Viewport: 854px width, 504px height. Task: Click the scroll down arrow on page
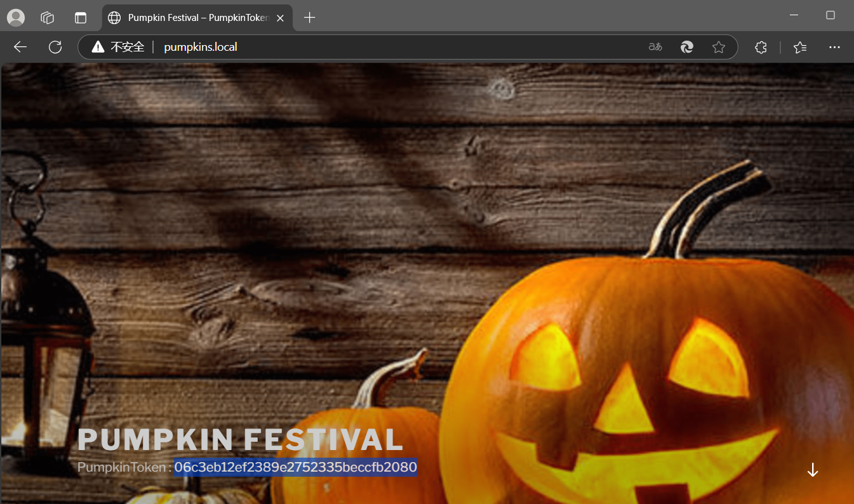813,470
